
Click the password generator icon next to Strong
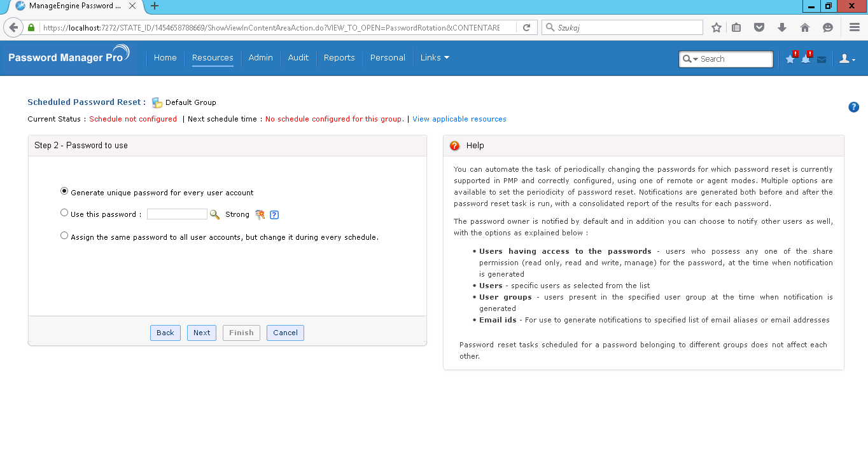tap(260, 214)
